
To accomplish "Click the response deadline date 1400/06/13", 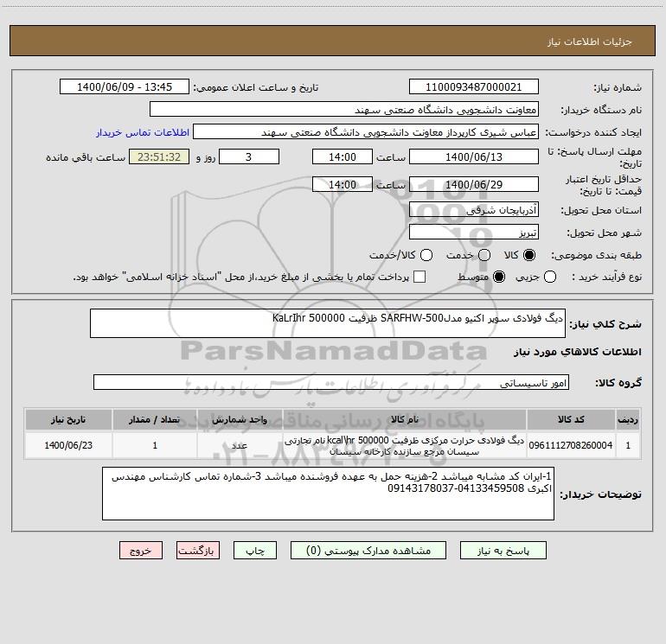I will tap(474, 156).
